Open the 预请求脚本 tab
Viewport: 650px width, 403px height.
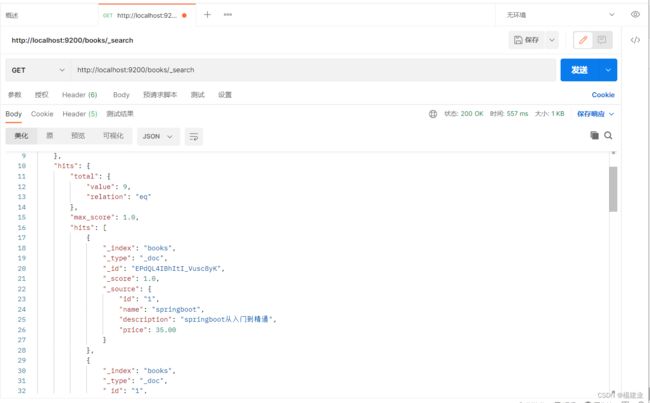[x=160, y=95]
